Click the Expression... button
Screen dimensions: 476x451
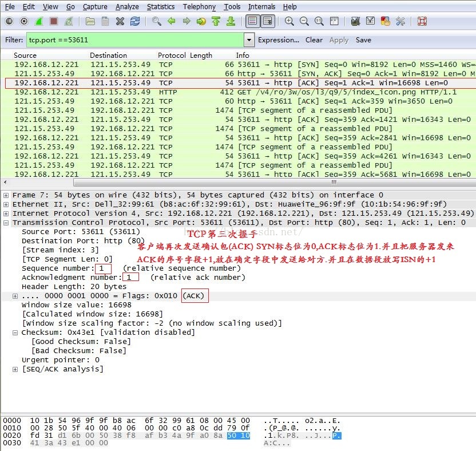coord(279,40)
